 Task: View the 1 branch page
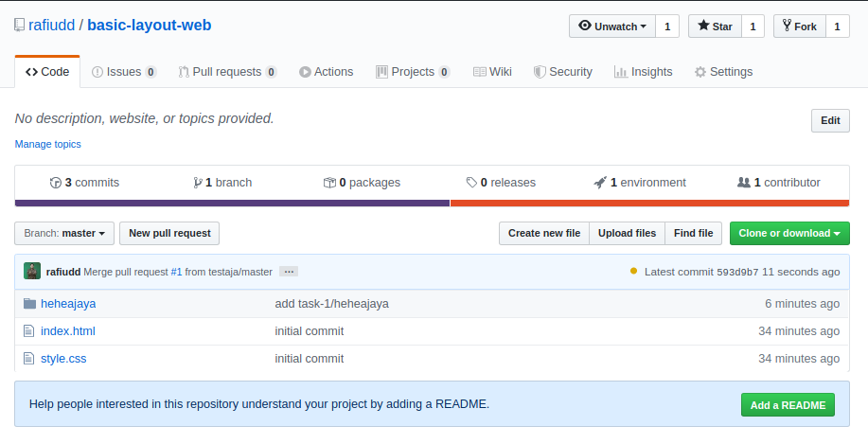(222, 183)
